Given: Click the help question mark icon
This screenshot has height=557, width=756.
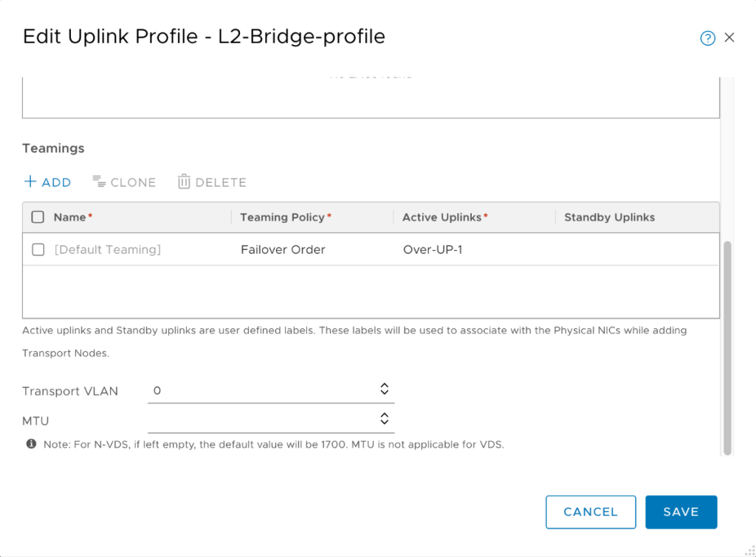Looking at the screenshot, I should 707,38.
